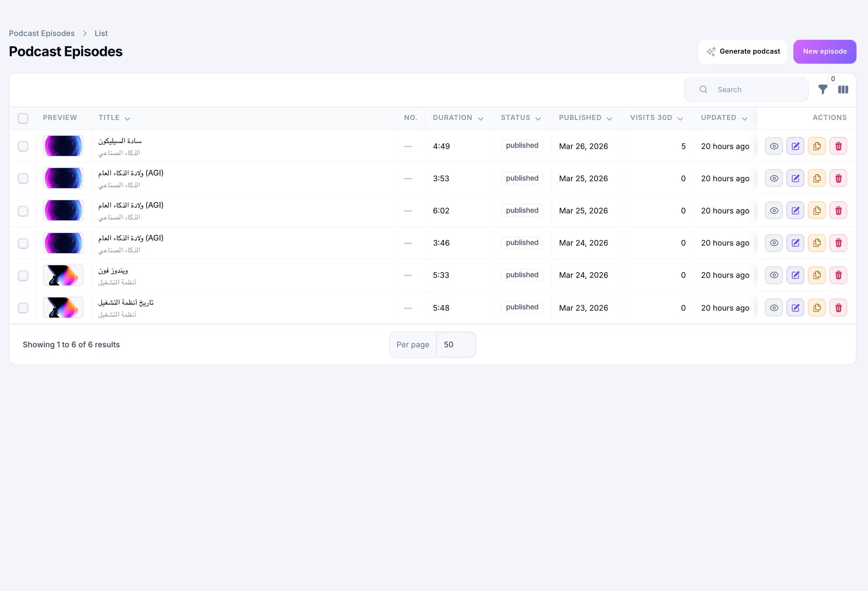Focus the Search input field
868x591 pixels.
point(746,90)
